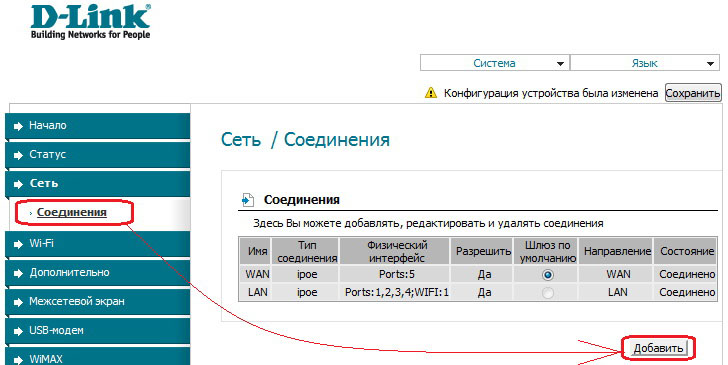Viewport: 728px width, 365px height.
Task: Open the USB-модем menu section
Action: (x=98, y=331)
